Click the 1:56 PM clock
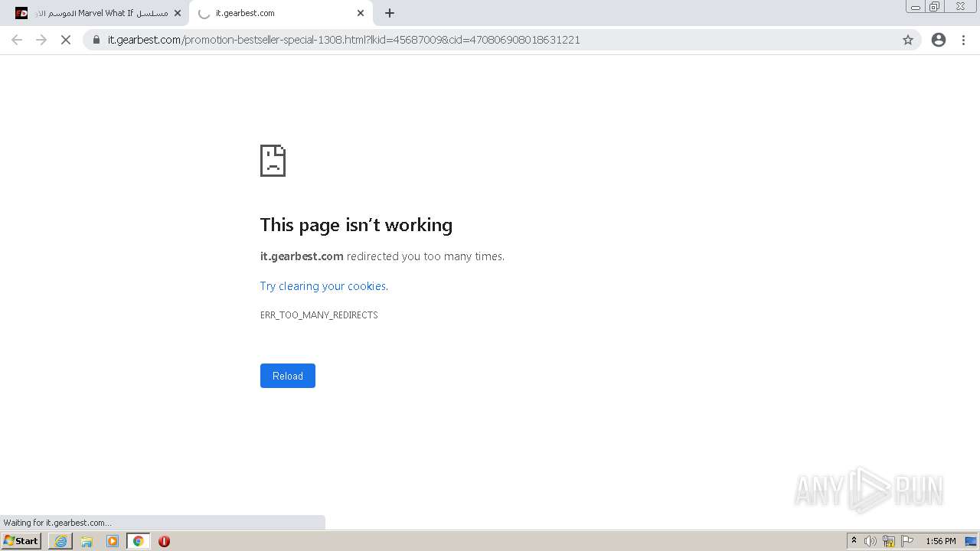Viewport: 980px width, 551px height. click(x=941, y=541)
